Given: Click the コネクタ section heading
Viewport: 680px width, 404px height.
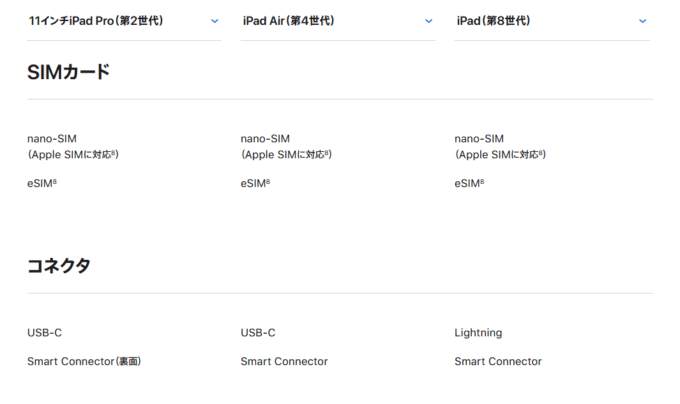Looking at the screenshot, I should (x=59, y=266).
